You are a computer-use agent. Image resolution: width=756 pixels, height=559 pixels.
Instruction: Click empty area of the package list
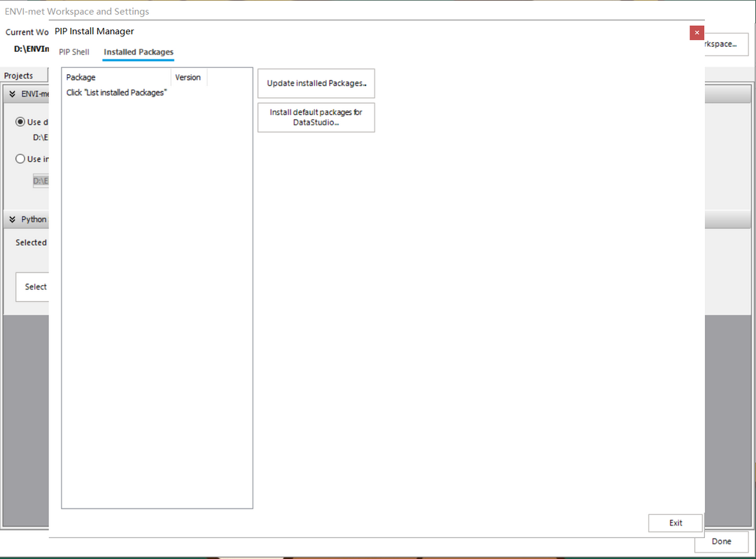coord(157,301)
